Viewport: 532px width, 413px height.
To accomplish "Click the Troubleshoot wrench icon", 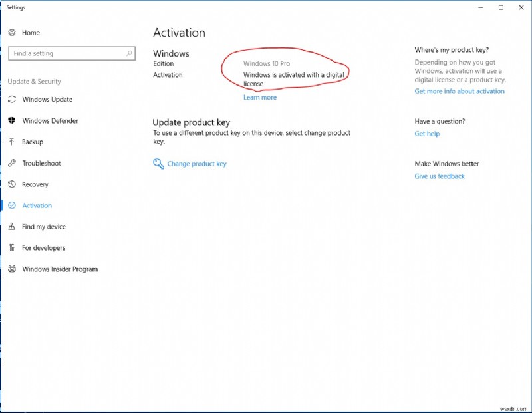I will (12, 163).
